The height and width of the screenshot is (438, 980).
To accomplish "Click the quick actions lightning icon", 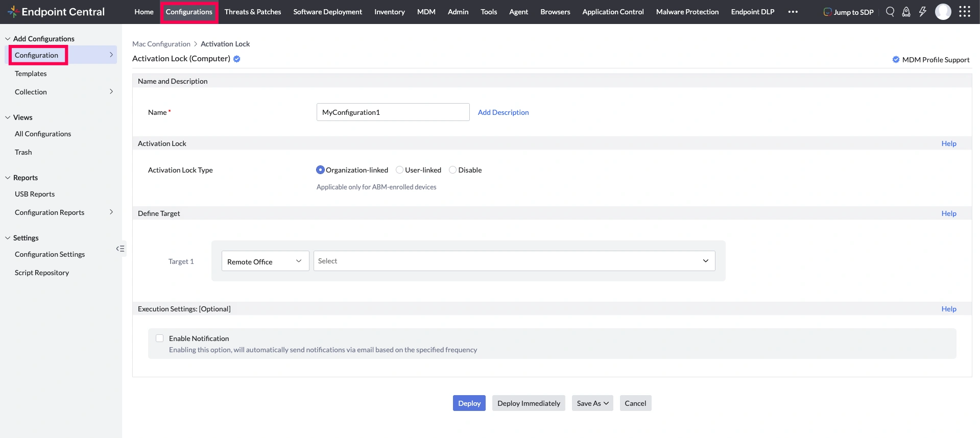I will click(922, 12).
